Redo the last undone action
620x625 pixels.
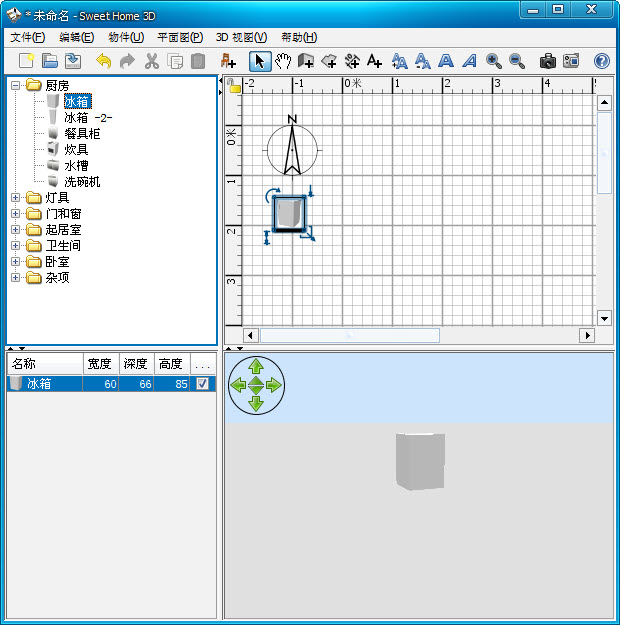128,61
